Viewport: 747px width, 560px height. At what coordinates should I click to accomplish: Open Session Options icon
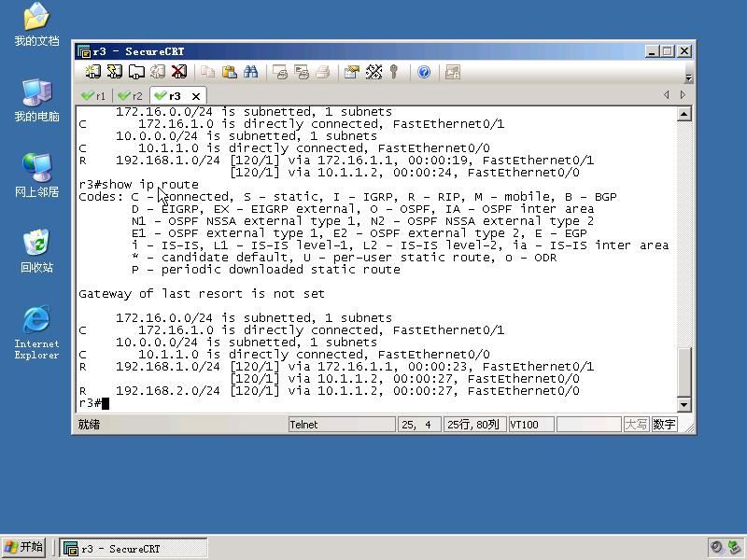point(352,72)
